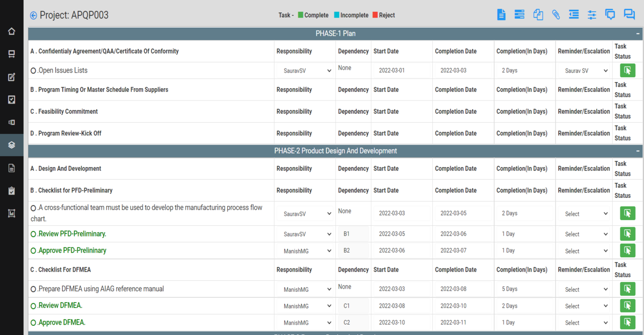Viewport: 644px width, 335px height.
Task: Collapse the PHASE-1 Plan section
Action: pos(638,33)
